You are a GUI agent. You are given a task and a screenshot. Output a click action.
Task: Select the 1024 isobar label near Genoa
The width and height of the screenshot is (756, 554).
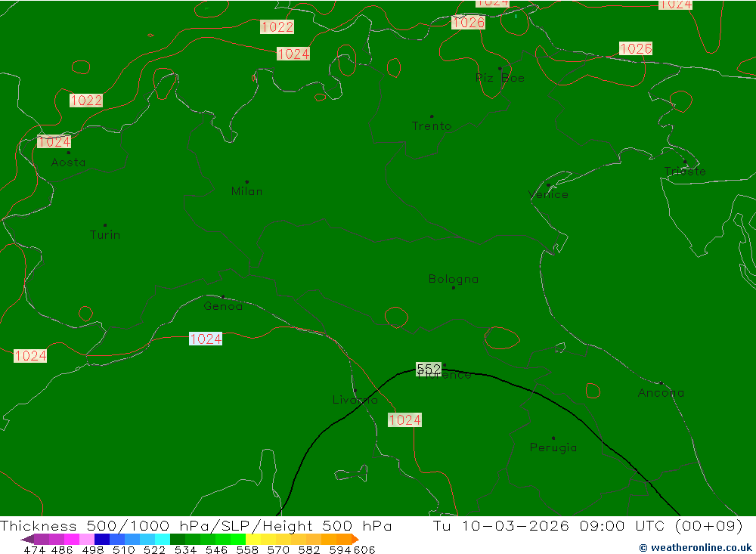click(x=206, y=339)
